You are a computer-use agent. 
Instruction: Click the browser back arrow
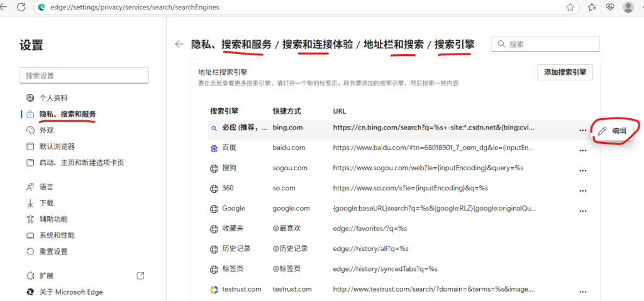[x=3, y=7]
